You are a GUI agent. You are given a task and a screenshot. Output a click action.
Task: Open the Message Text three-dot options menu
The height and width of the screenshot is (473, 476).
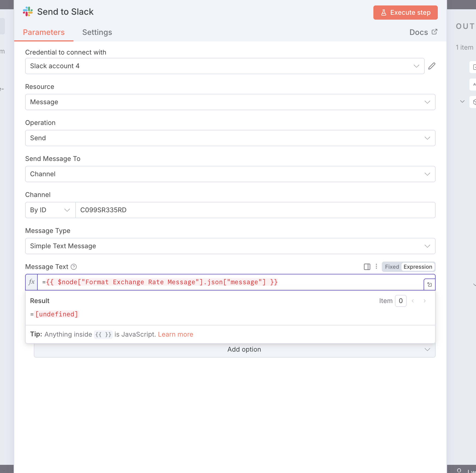point(376,266)
